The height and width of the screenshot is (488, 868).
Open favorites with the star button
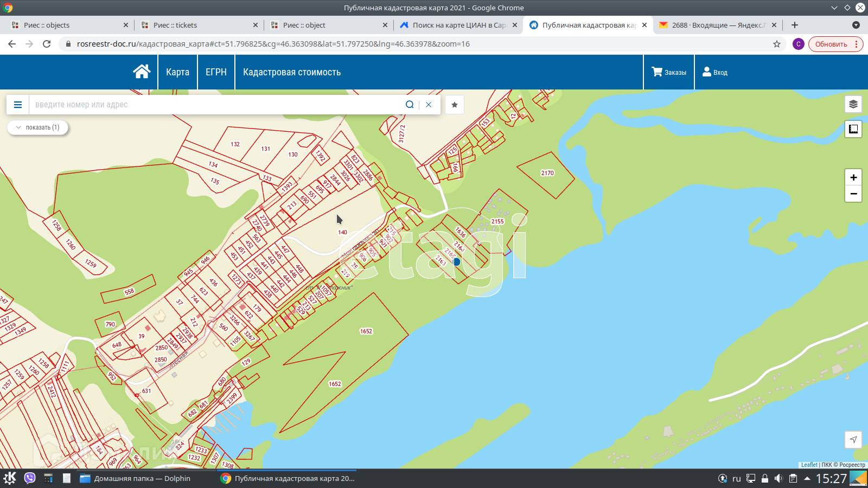(455, 105)
